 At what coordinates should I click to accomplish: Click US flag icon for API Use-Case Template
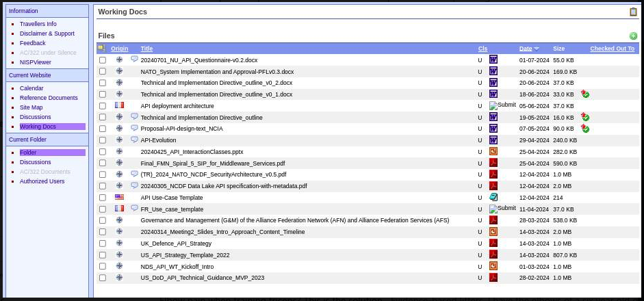pos(119,198)
